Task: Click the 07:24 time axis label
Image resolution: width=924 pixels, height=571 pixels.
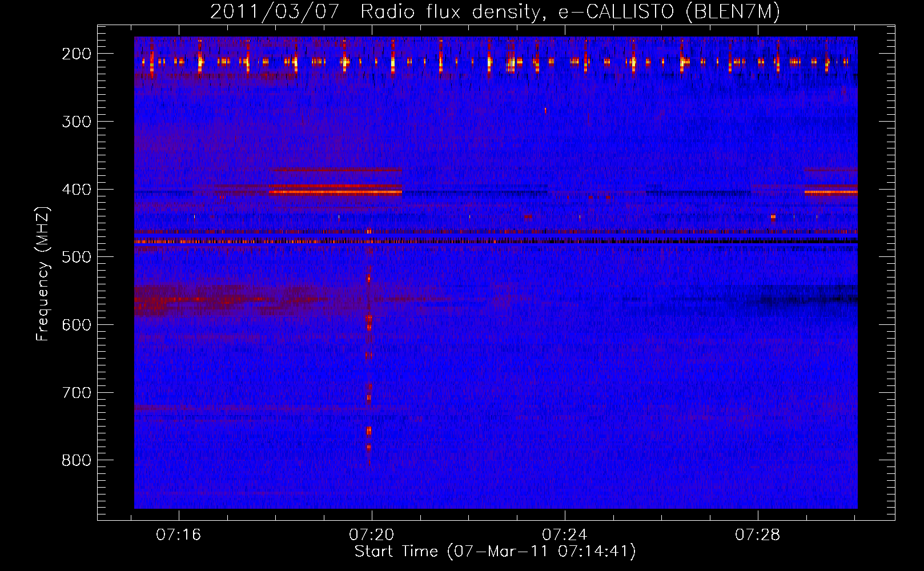Action: 565,535
